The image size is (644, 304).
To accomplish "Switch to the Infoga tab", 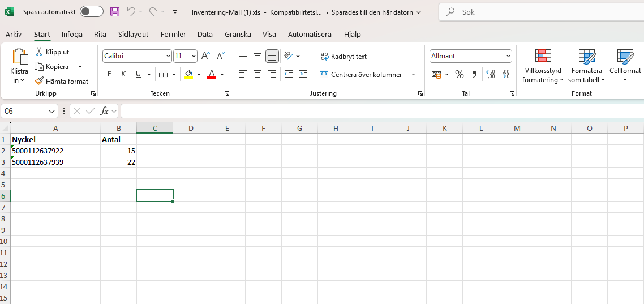I will [72, 34].
